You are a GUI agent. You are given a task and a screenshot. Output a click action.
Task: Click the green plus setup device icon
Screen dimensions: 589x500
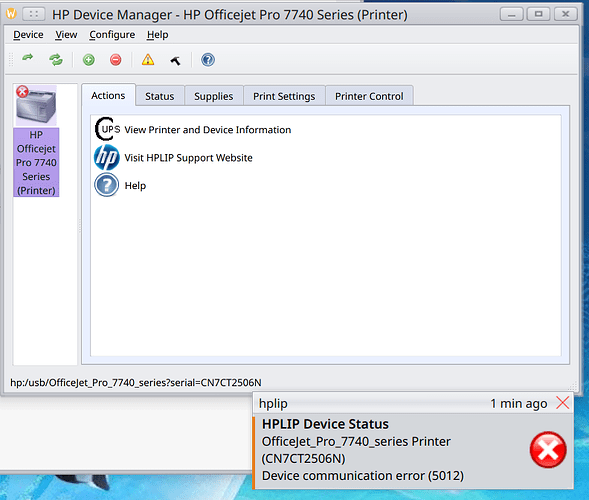pyautogui.click(x=89, y=60)
